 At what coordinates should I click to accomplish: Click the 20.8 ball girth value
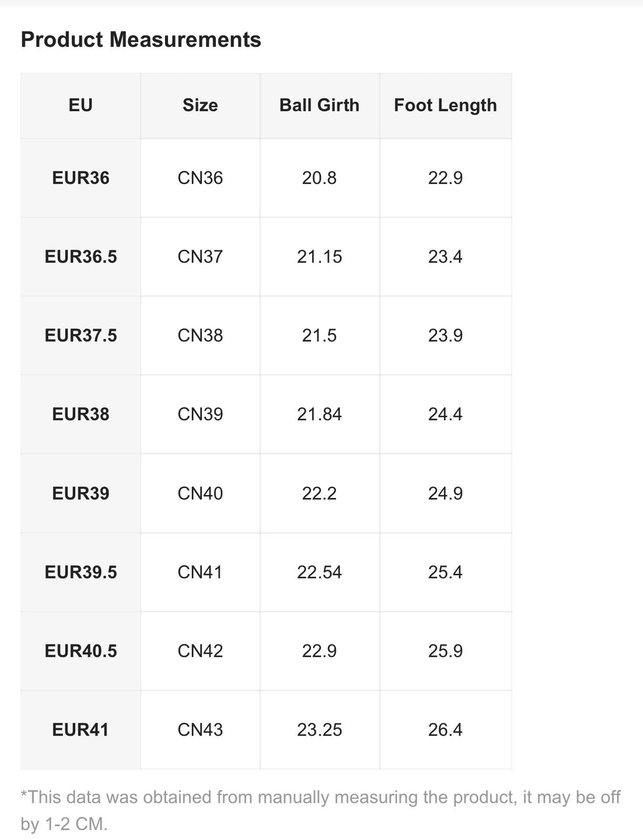click(x=319, y=178)
